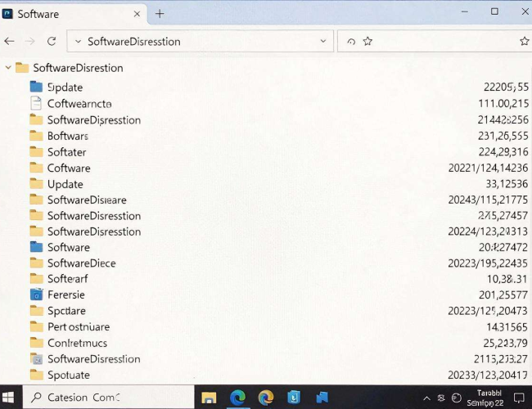The image size is (532, 409).
Task: Click the star icon next to circular arrow
Action: tap(367, 42)
